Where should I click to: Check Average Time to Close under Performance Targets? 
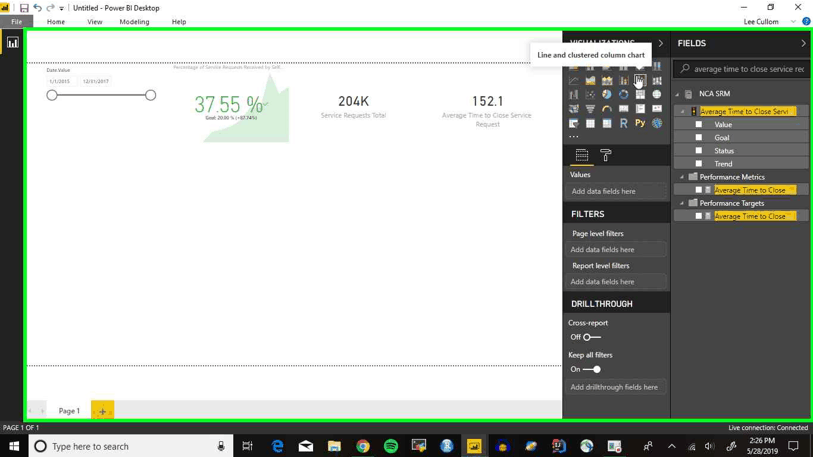click(698, 216)
